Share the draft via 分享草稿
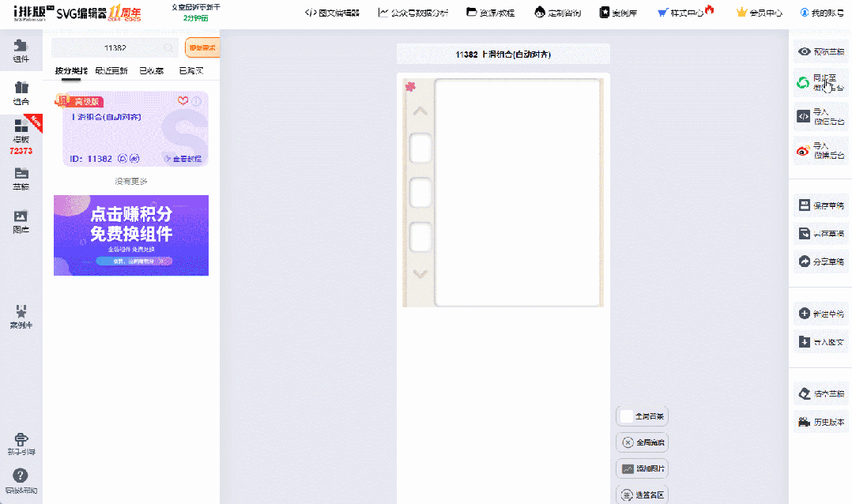 point(819,261)
